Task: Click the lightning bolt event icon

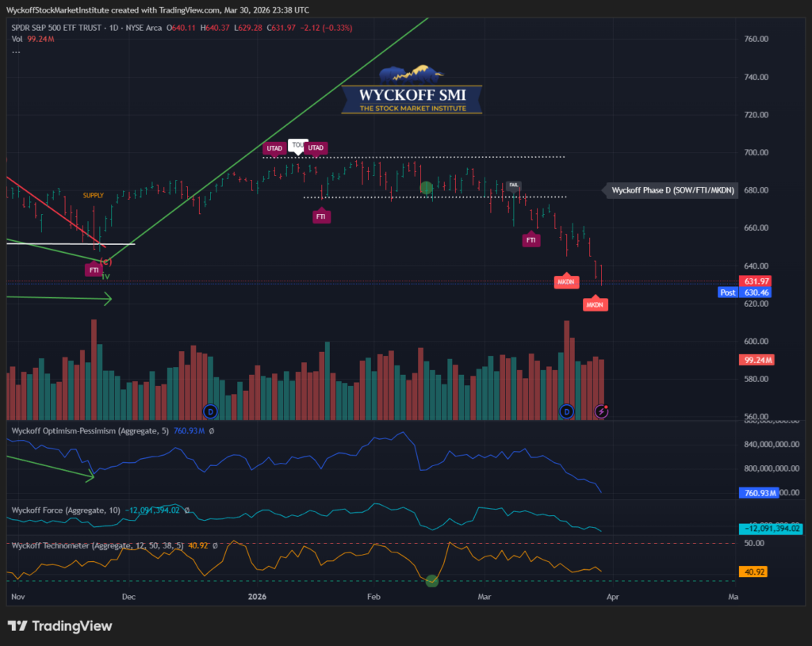Action: click(601, 411)
